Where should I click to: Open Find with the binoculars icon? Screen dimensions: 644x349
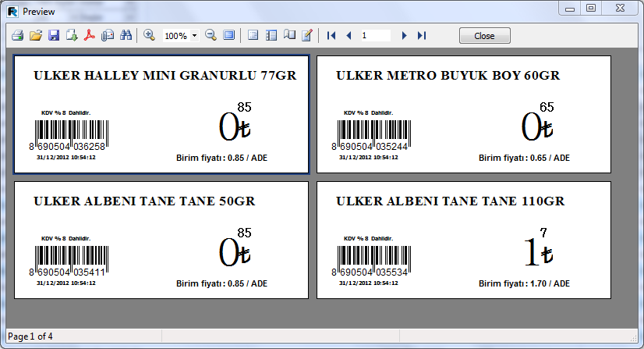[126, 35]
